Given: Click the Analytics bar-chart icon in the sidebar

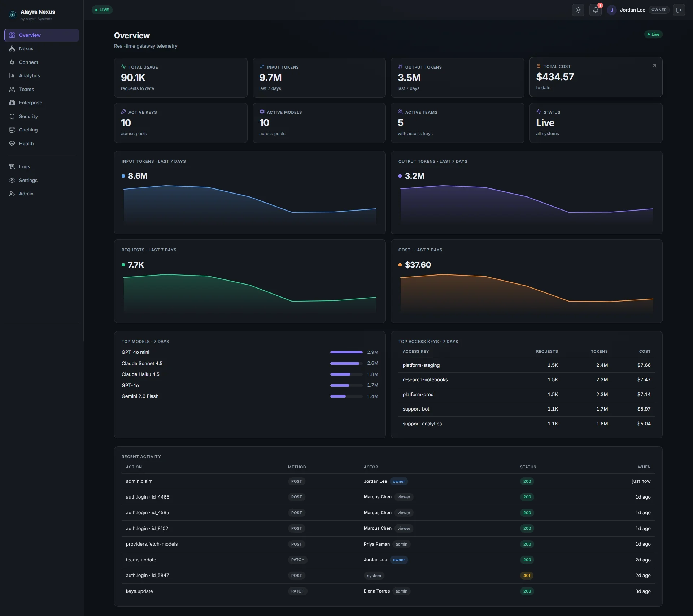Looking at the screenshot, I should pyautogui.click(x=12, y=76).
